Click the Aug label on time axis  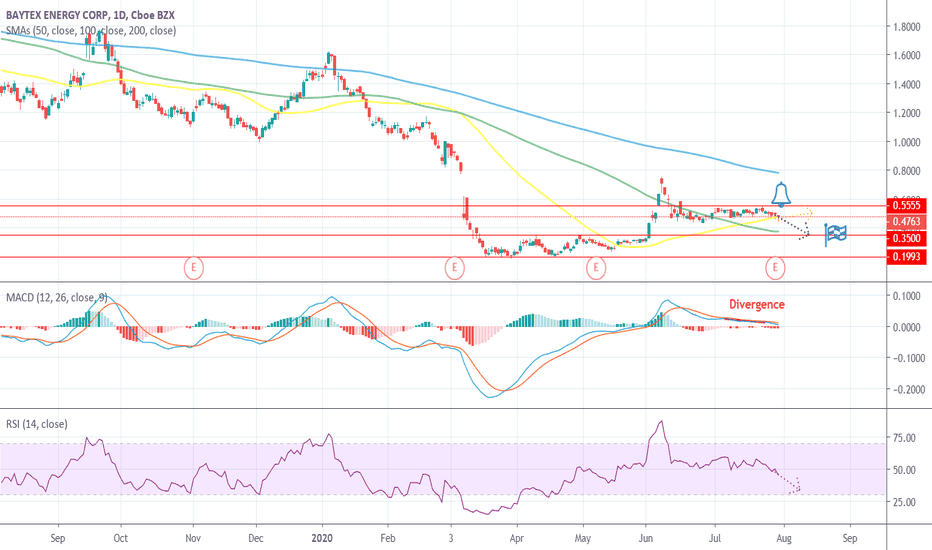[784, 538]
